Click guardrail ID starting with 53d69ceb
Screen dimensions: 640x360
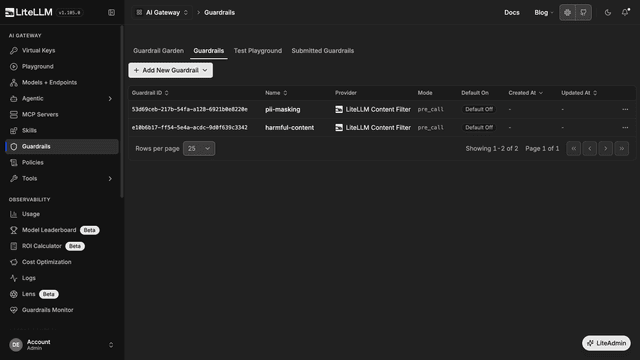[x=189, y=109]
